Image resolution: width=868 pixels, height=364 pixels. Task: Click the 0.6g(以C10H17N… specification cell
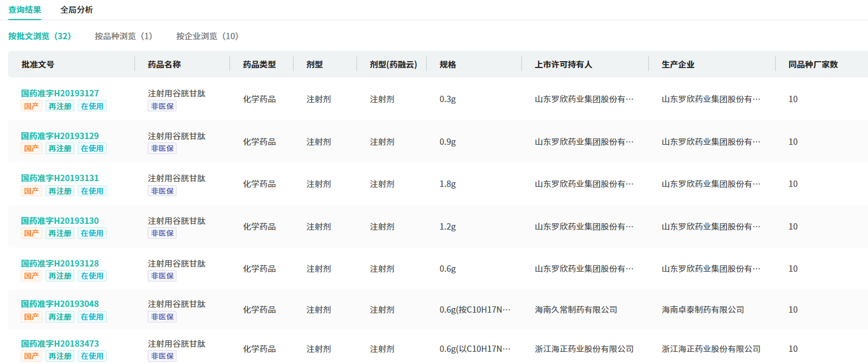pos(475,349)
